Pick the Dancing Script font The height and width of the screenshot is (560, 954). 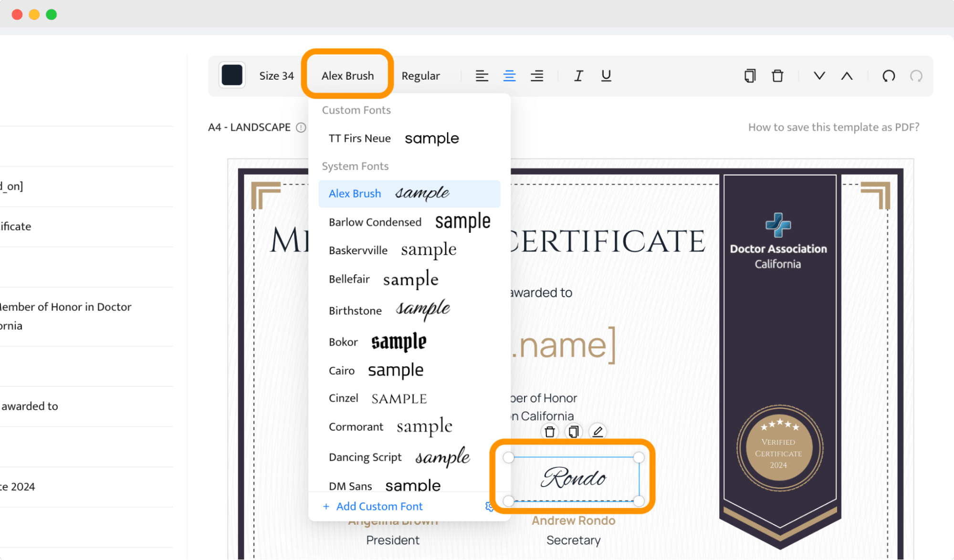tap(409, 457)
